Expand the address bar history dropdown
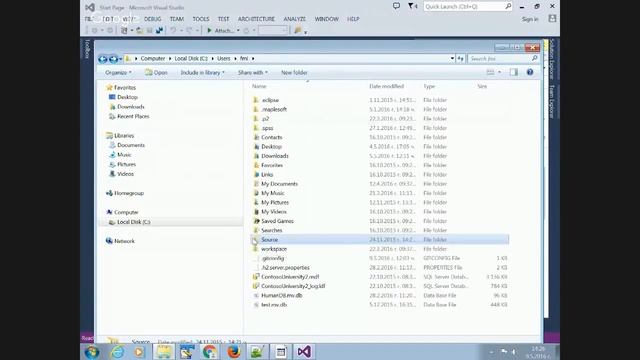640x360 pixels. click(x=452, y=58)
